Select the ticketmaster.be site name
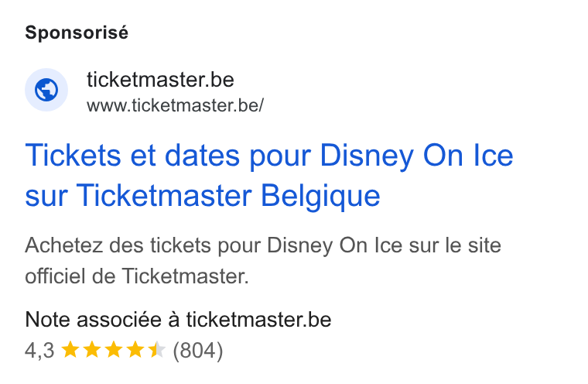This screenshot has width=588, height=384. pos(160,80)
